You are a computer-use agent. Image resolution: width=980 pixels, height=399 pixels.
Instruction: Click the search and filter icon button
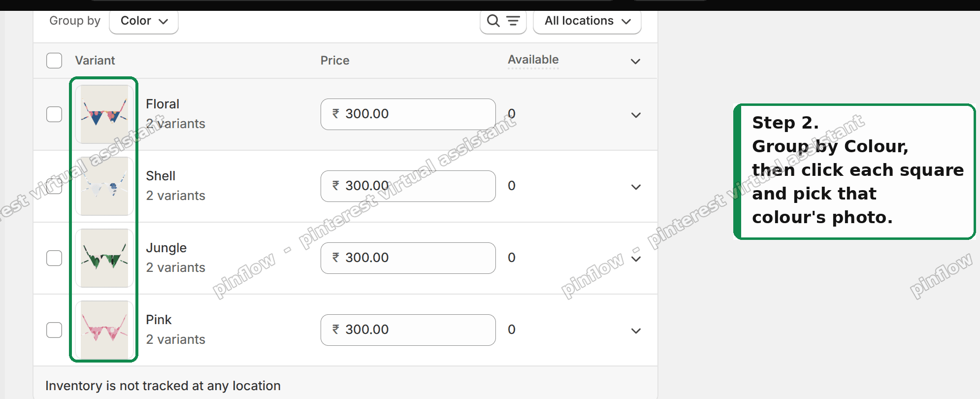coord(503,21)
